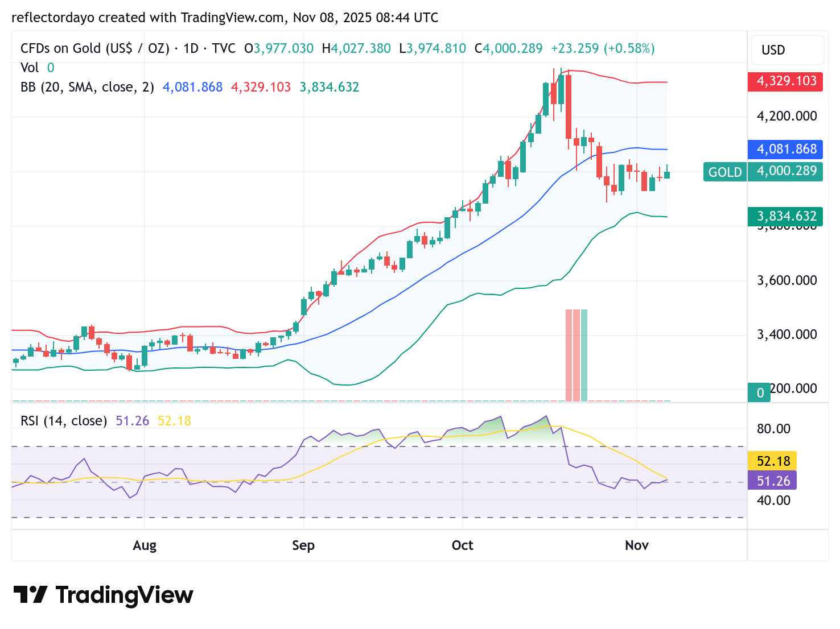Viewport: 840px width, 629px height.
Task: Click the GOLD price tag label
Action: point(724,172)
